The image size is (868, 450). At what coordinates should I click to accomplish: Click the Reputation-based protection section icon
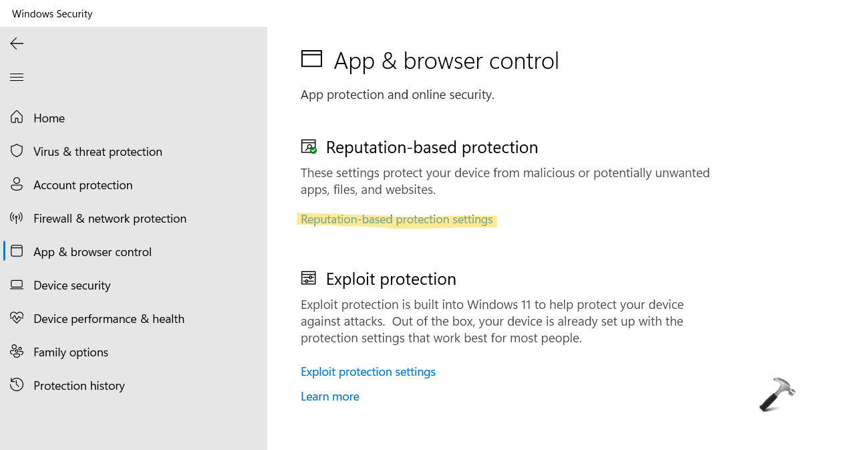[309, 147]
